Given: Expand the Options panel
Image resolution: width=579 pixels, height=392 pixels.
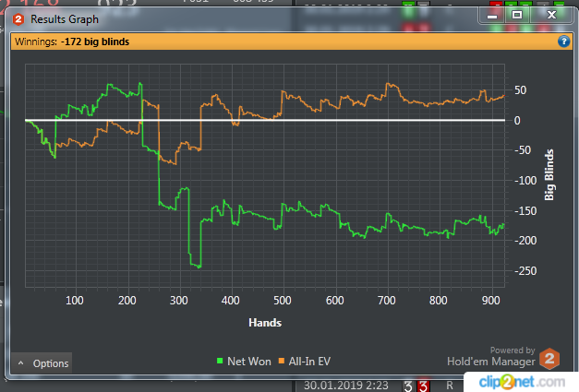Looking at the screenshot, I should tap(42, 362).
